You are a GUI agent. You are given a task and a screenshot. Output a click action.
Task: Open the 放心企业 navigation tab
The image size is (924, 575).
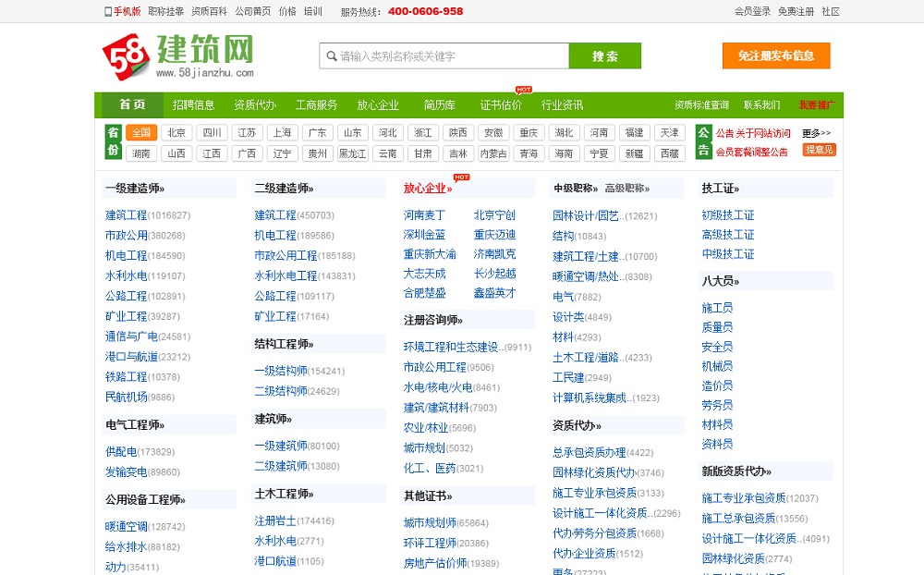click(378, 105)
